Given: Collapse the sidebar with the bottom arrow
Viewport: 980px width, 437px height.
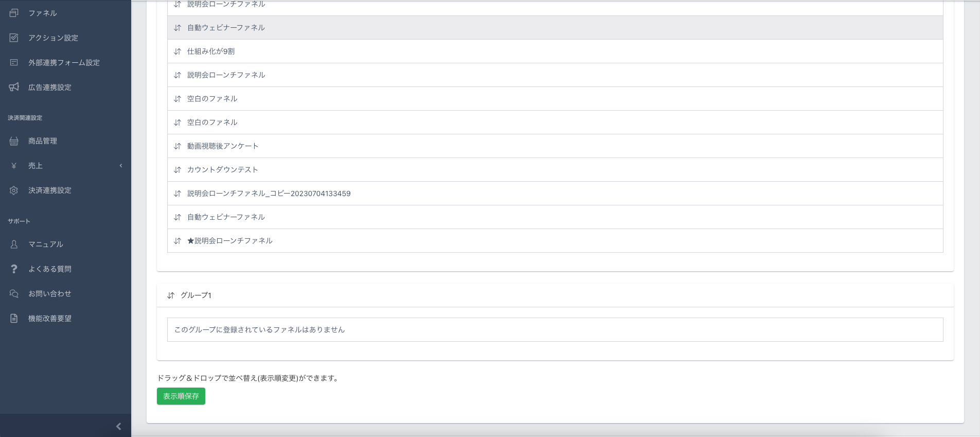Looking at the screenshot, I should (x=118, y=426).
